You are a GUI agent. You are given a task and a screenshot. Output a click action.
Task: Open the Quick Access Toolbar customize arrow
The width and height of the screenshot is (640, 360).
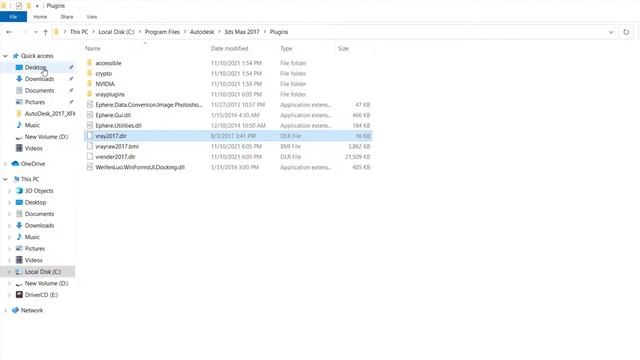point(37,6)
